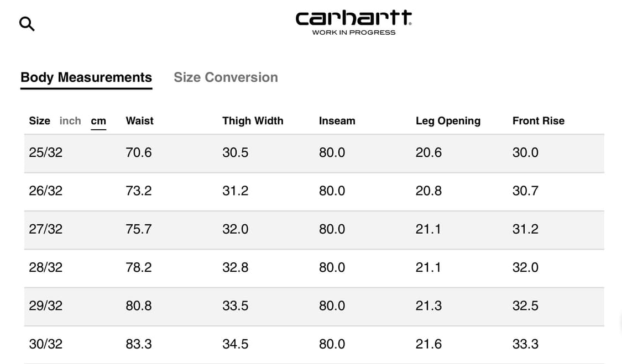The image size is (622, 364).
Task: Click the Size column header
Action: click(39, 121)
